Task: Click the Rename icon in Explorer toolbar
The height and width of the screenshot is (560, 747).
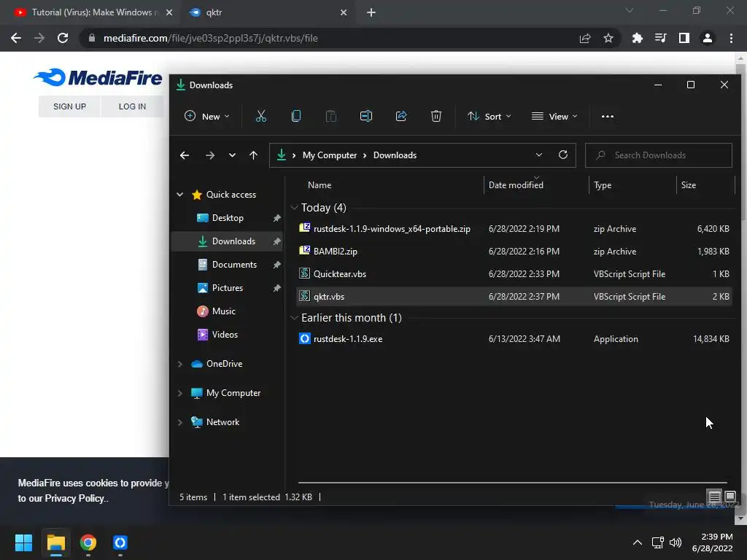Action: click(x=366, y=116)
